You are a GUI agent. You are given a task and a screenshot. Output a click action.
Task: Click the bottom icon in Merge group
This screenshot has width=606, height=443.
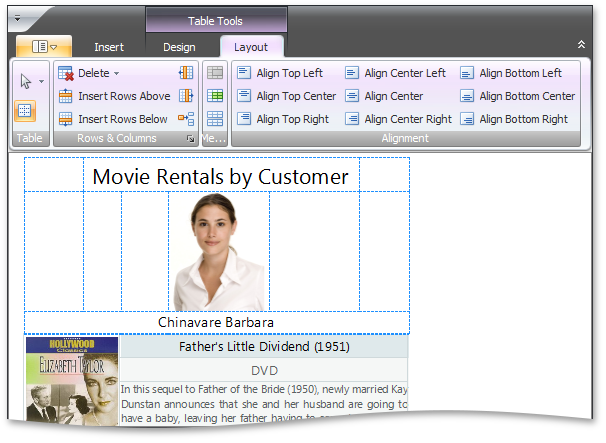click(214, 119)
